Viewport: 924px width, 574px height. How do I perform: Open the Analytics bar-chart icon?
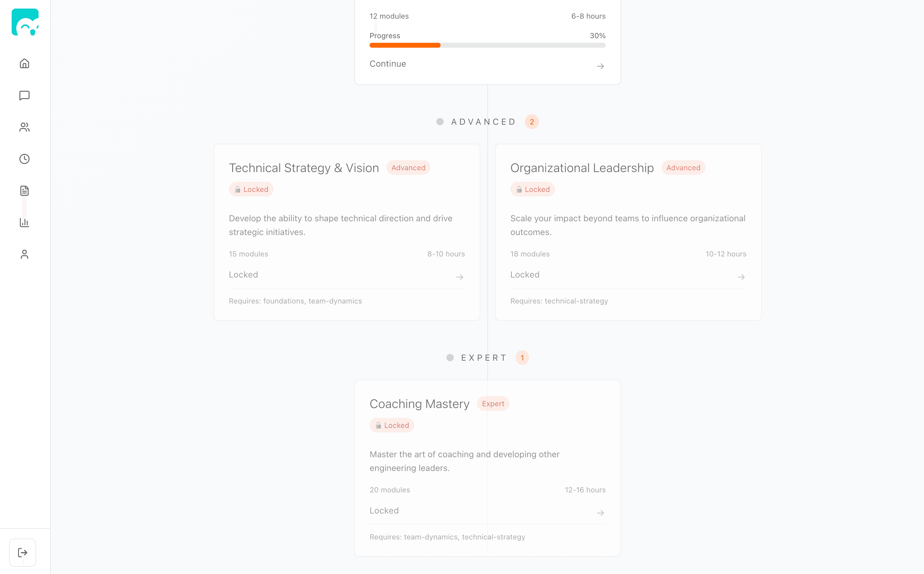[x=24, y=223]
